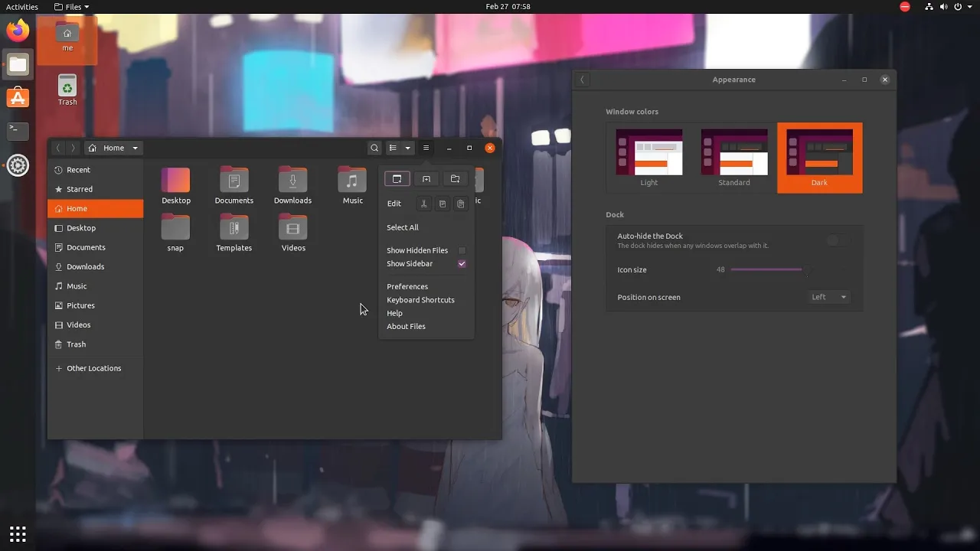Click Other Locations in the sidebar

click(x=95, y=368)
